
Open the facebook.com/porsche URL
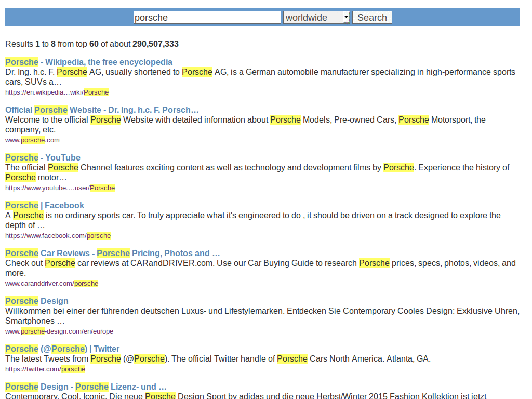point(58,236)
